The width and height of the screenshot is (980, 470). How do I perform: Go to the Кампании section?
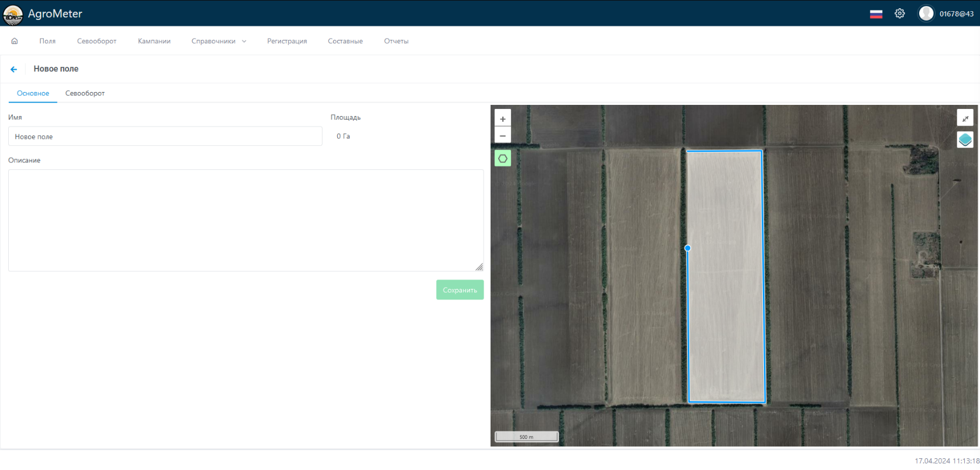tap(154, 41)
